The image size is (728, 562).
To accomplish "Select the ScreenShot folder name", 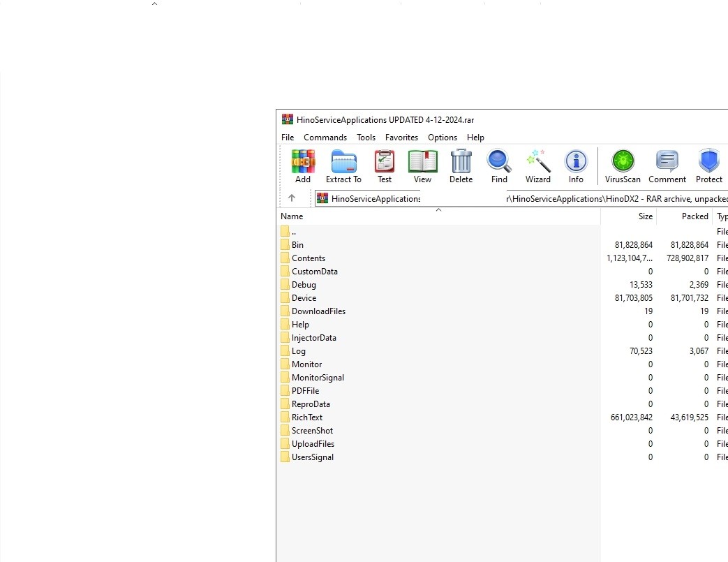I will pos(312,431).
